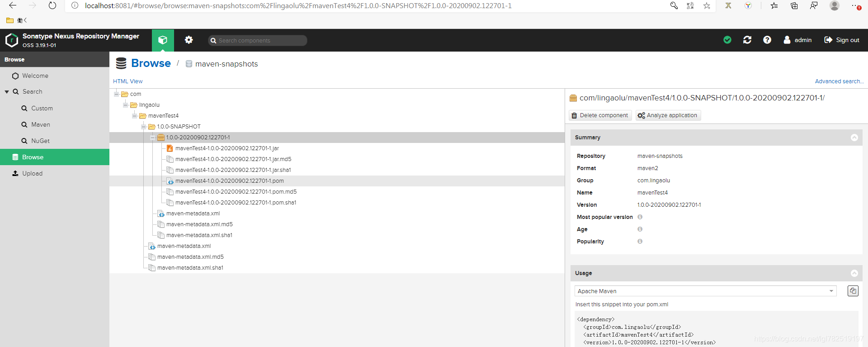This screenshot has height=347, width=868.
Task: Add page to favorites with star icon
Action: coord(707,6)
